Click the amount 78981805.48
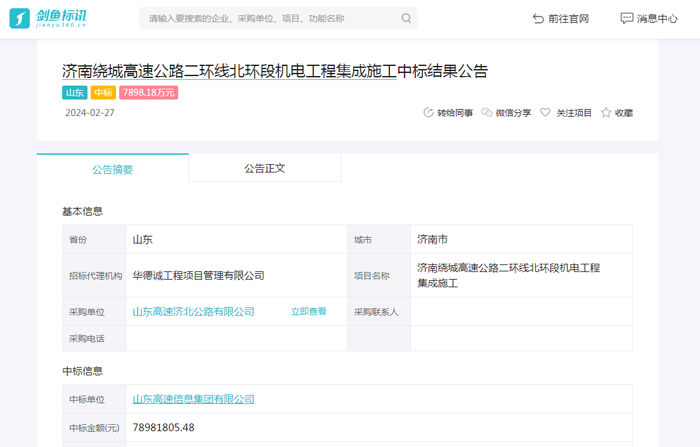 point(163,427)
